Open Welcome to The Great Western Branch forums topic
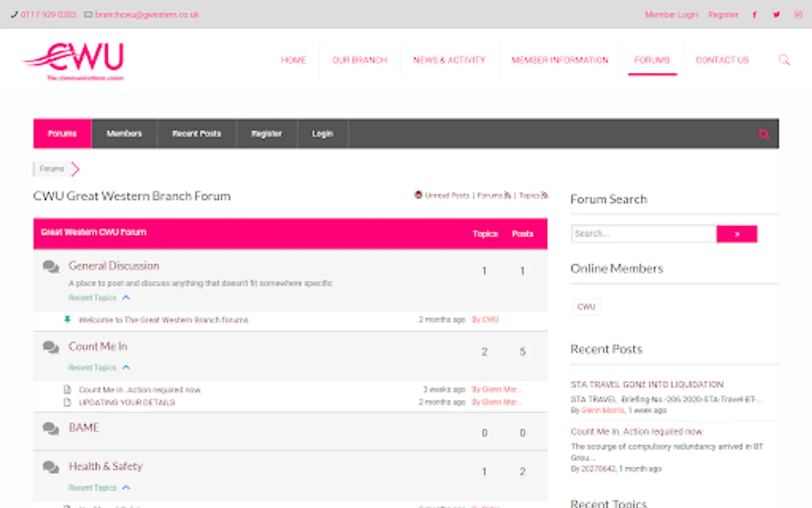This screenshot has height=508, width=812. pos(164,320)
